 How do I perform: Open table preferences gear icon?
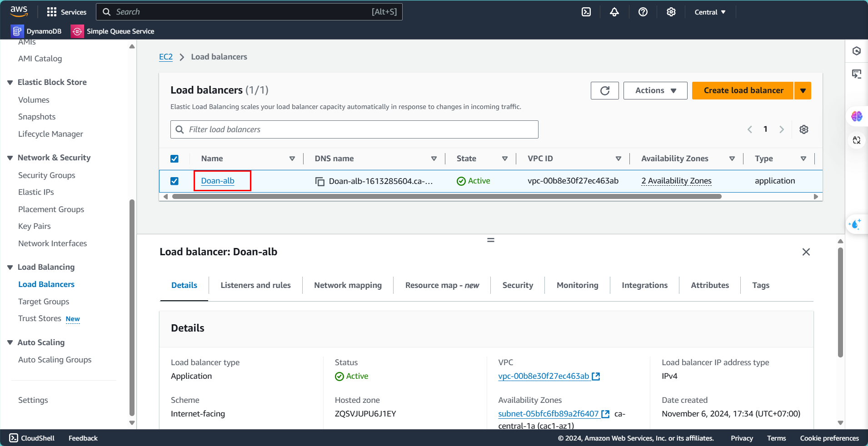click(x=804, y=129)
